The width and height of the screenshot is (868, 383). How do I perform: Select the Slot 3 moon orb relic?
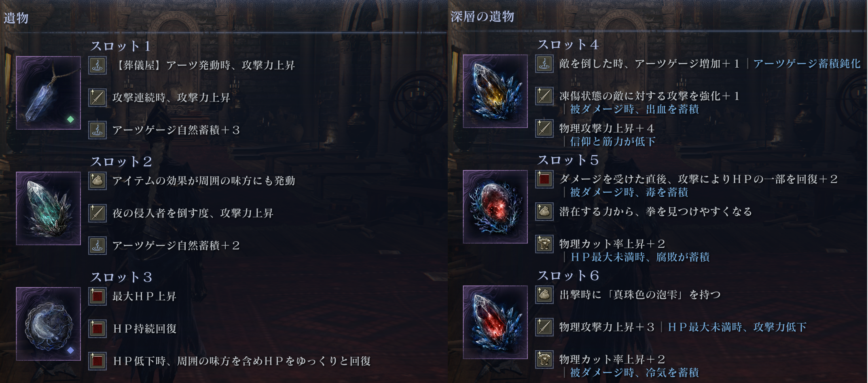pos(49,323)
